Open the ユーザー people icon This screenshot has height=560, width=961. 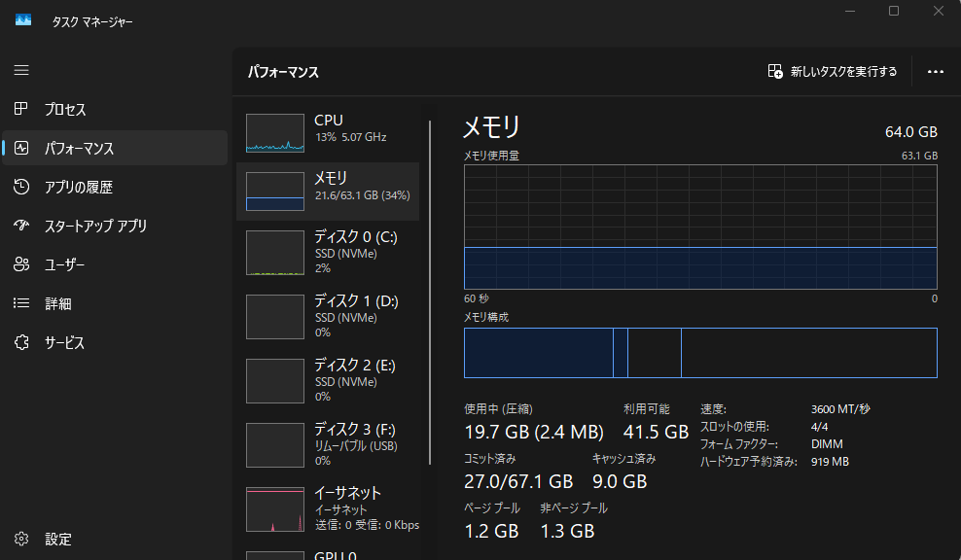(21, 264)
